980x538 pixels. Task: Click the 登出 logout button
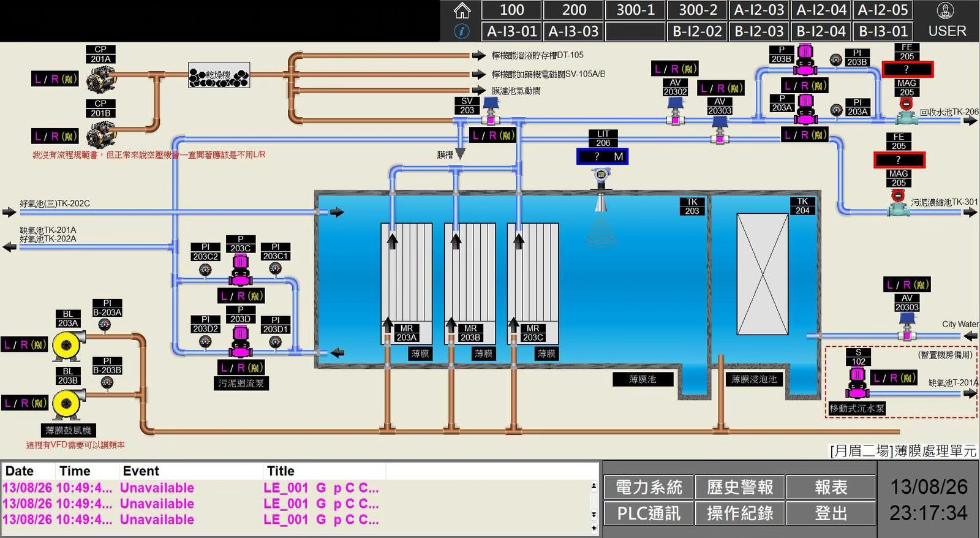[x=831, y=513]
